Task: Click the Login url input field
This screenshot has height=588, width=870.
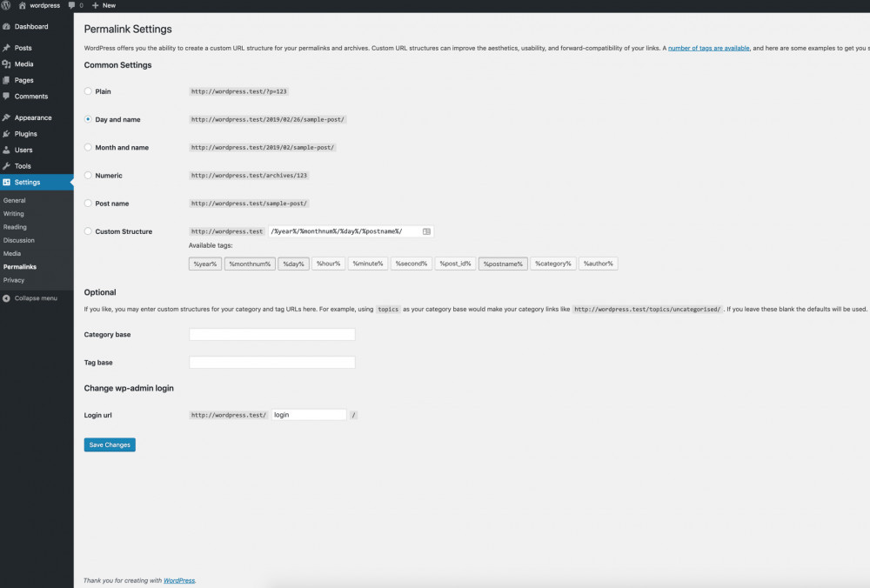Action: (309, 415)
